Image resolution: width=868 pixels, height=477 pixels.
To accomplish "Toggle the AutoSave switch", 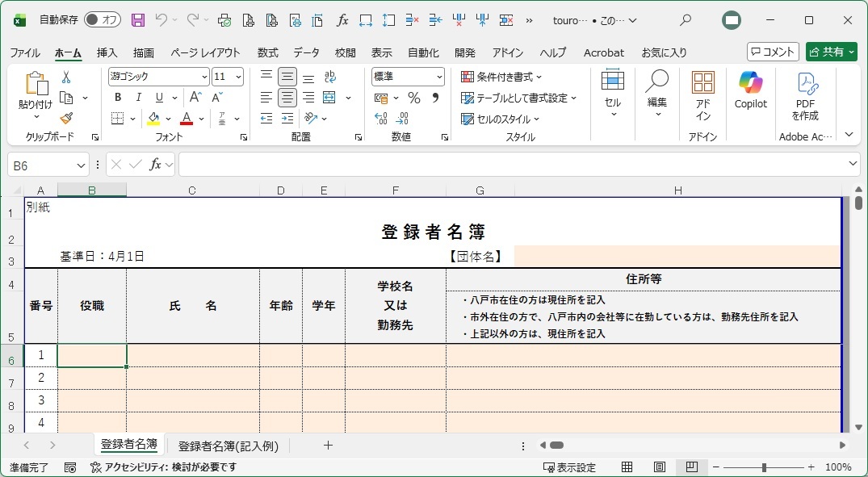I will (103, 20).
